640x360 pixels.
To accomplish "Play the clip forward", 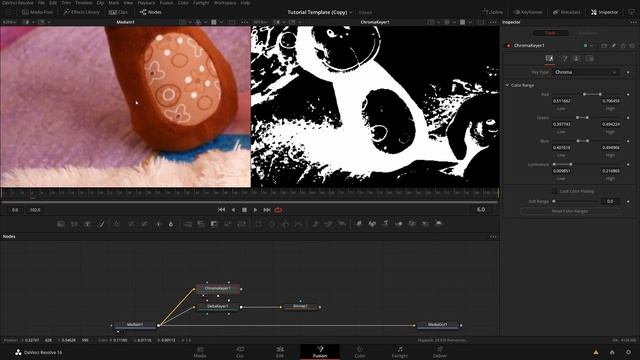I will coord(256,210).
